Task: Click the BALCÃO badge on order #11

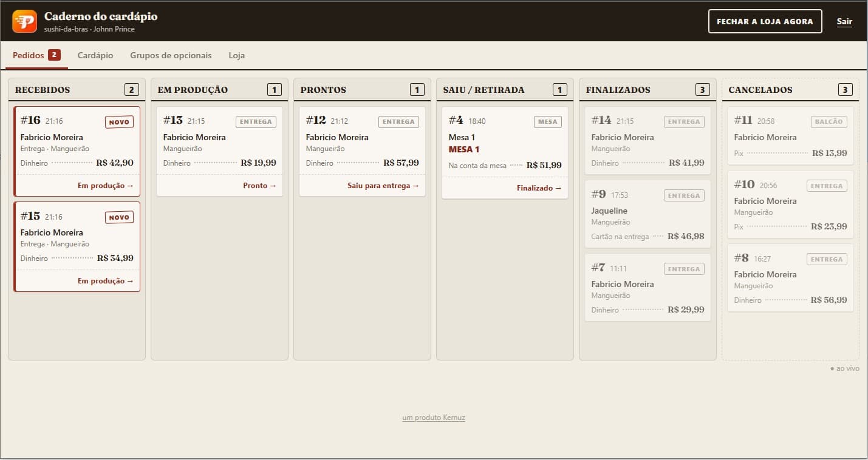Action: pos(829,122)
